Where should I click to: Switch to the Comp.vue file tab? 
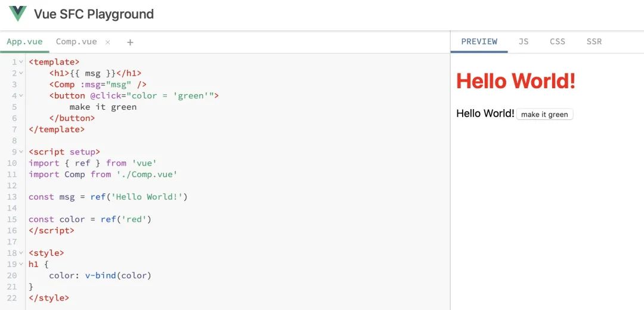coord(76,42)
